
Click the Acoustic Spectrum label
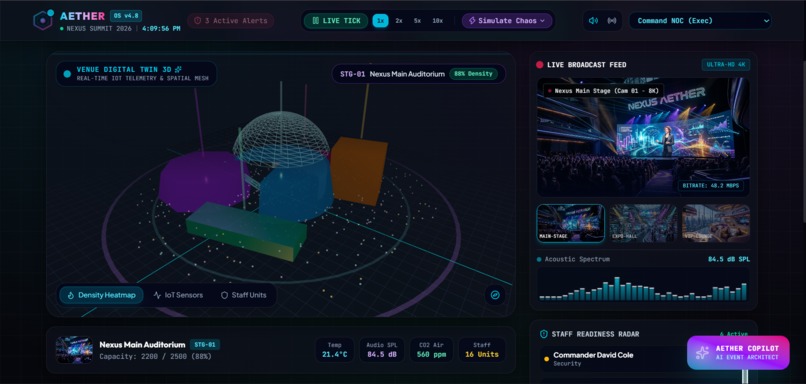tap(577, 259)
